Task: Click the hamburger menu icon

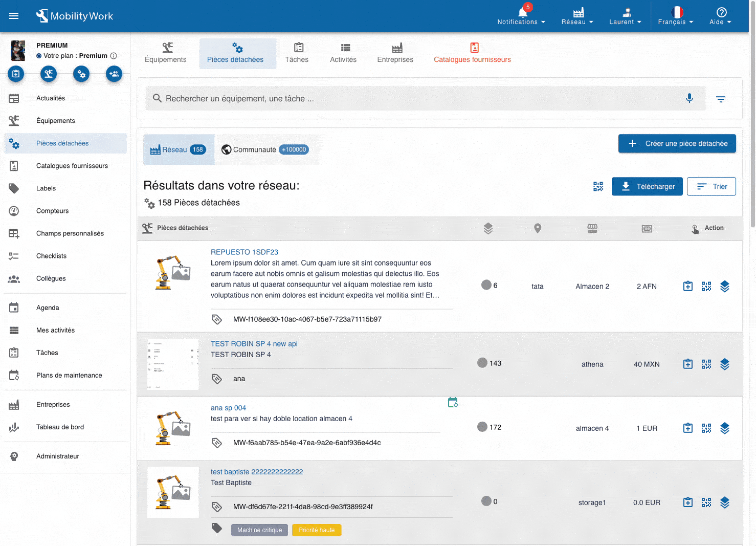Action: [x=14, y=16]
